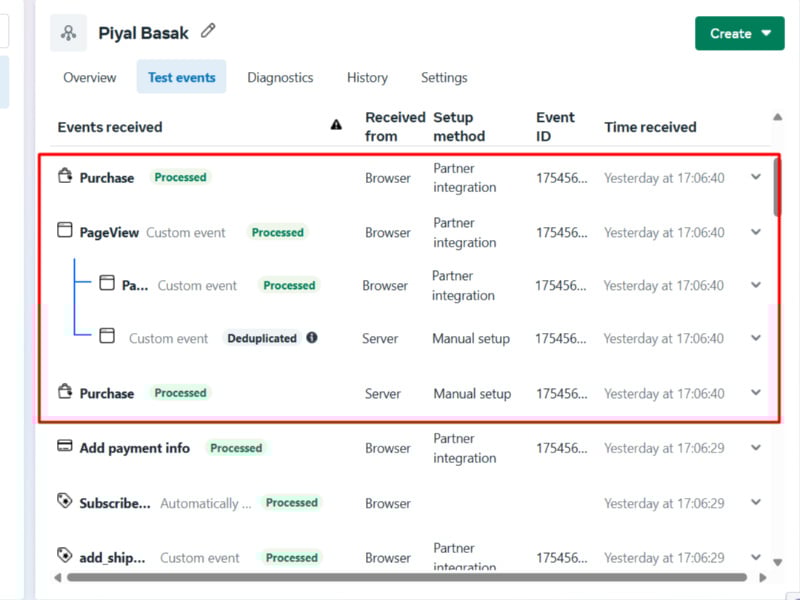
Task: Click the tag icon next to the Subscribe event
Action: pyautogui.click(x=65, y=503)
